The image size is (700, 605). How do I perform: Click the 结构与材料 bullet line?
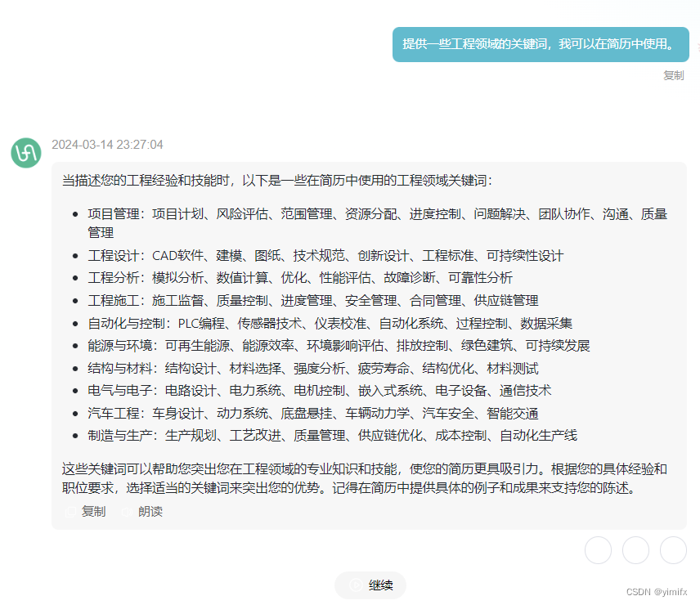pyautogui.click(x=313, y=368)
